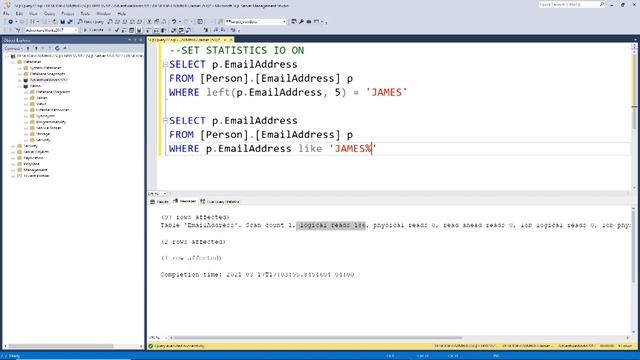The width and height of the screenshot is (640, 360).
Task: Open the Edit menu
Action: tap(19, 13)
